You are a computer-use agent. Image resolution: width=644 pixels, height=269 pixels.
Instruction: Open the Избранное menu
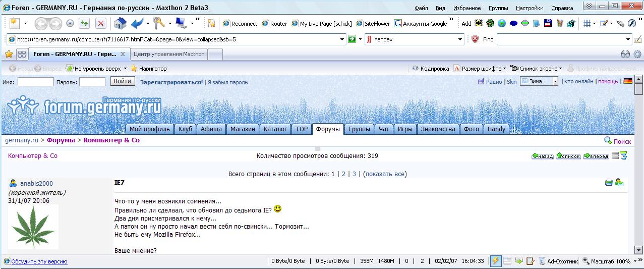(466, 8)
